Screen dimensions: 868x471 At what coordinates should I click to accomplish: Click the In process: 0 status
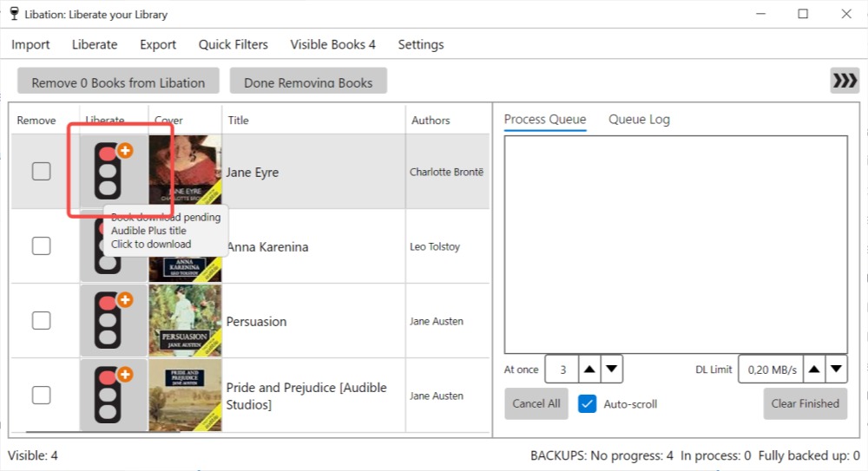[x=716, y=455]
